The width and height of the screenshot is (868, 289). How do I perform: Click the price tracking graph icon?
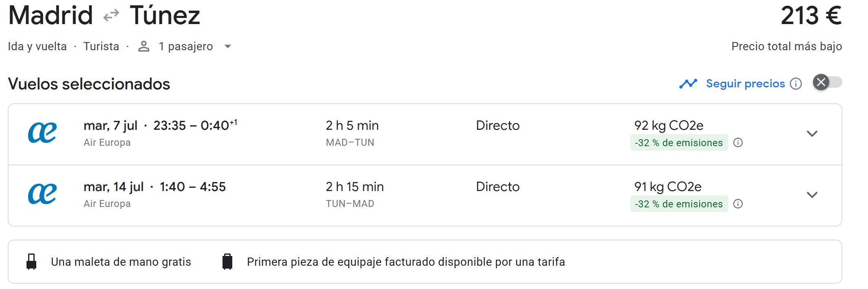688,84
